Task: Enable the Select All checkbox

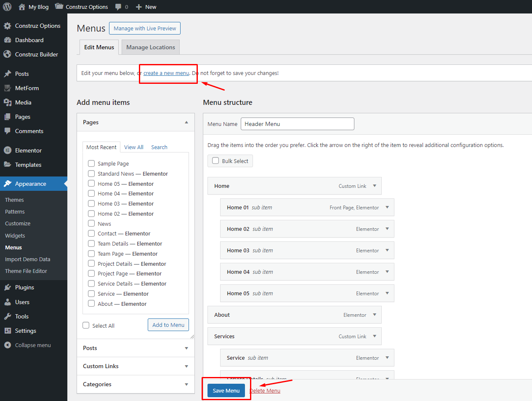Action: tap(86, 325)
